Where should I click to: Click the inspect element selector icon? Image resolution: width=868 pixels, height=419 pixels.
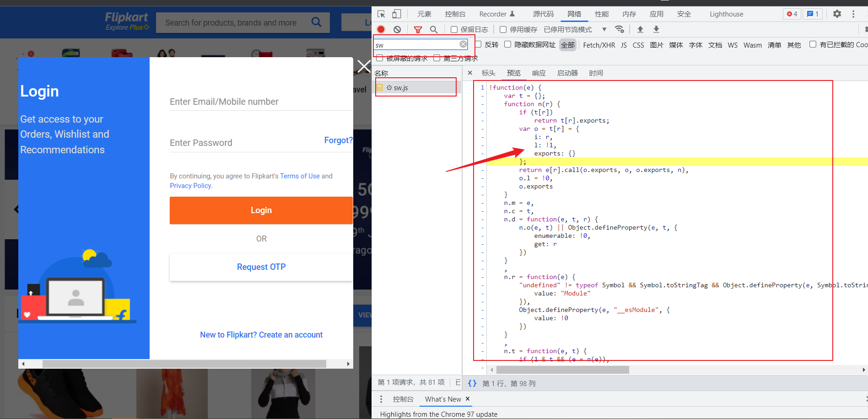(381, 14)
